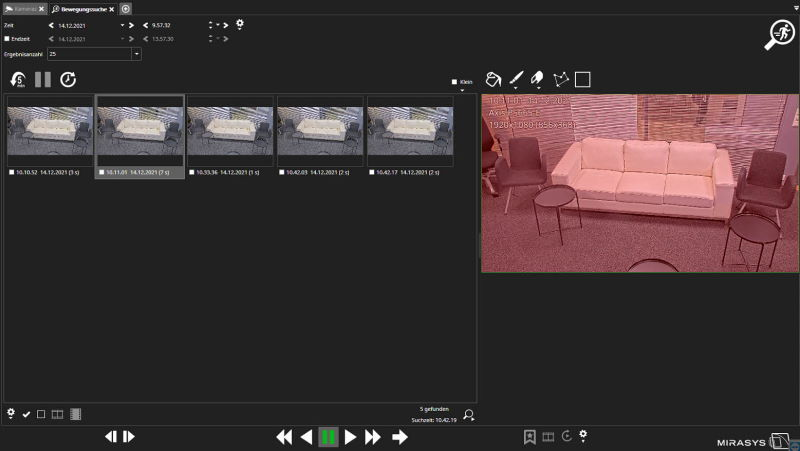This screenshot has width=800, height=451.
Task: Open thumbnail result at 10.42.17
Action: click(410, 130)
